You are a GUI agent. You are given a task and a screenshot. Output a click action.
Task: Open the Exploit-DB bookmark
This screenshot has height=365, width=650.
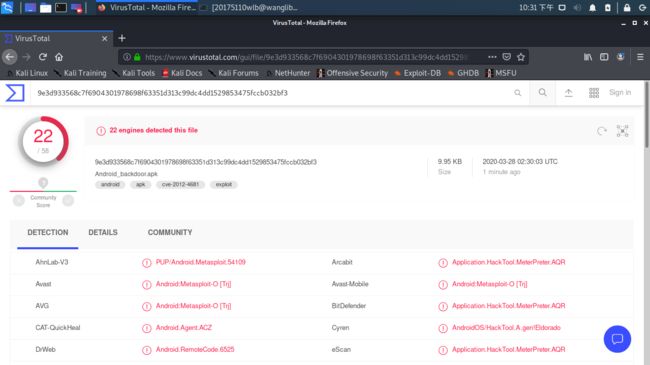tap(417, 73)
